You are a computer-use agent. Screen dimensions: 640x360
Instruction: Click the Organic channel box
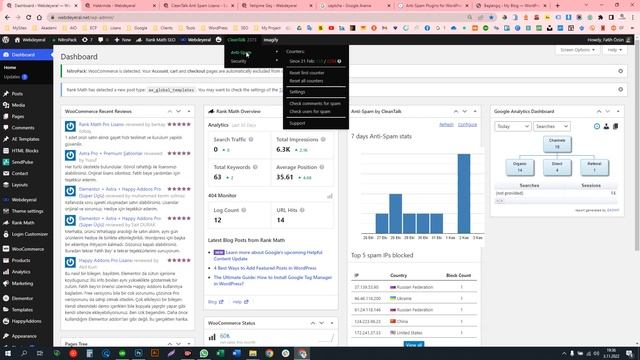[520, 167]
